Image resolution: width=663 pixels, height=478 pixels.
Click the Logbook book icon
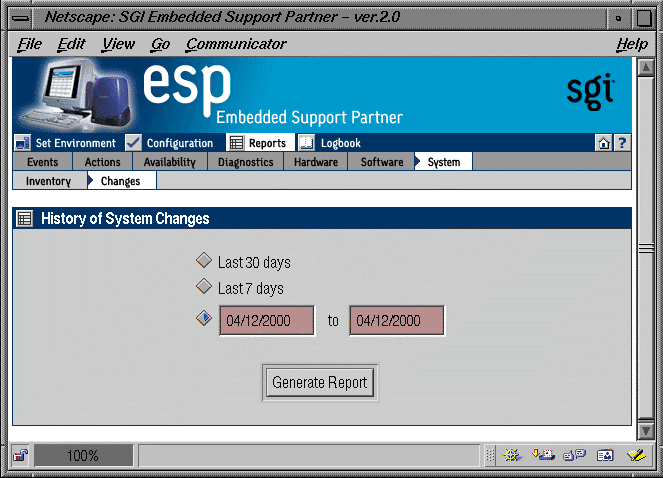point(306,143)
